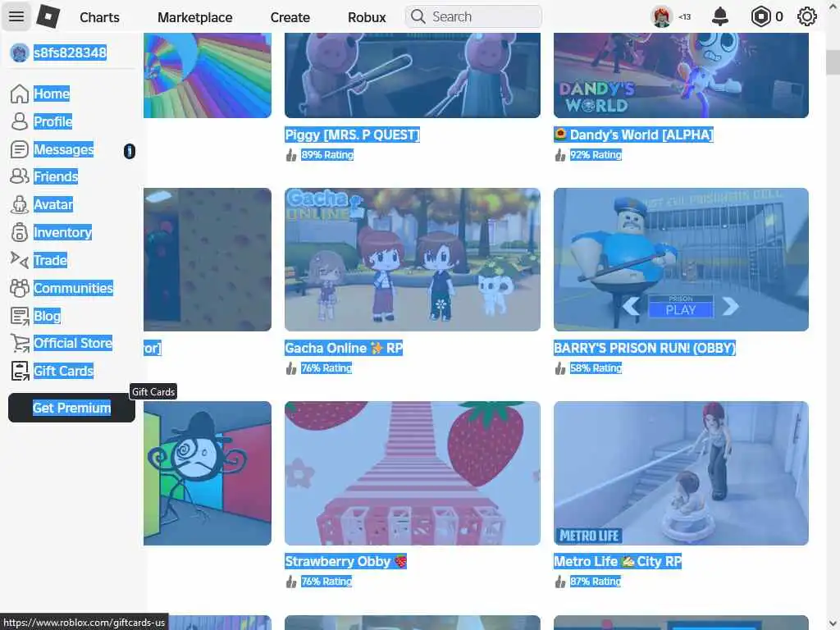Open the Barry's Prison Run thumbnail

[x=681, y=259]
